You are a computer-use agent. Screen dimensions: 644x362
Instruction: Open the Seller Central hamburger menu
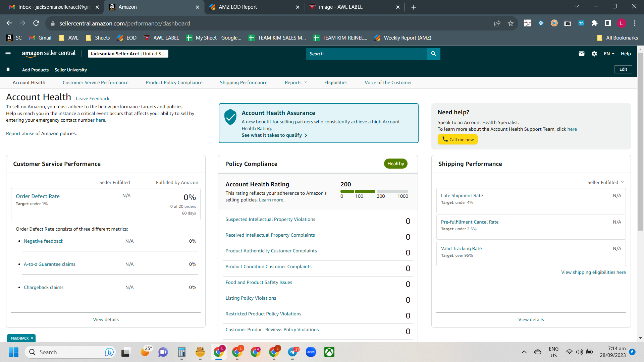[8, 54]
